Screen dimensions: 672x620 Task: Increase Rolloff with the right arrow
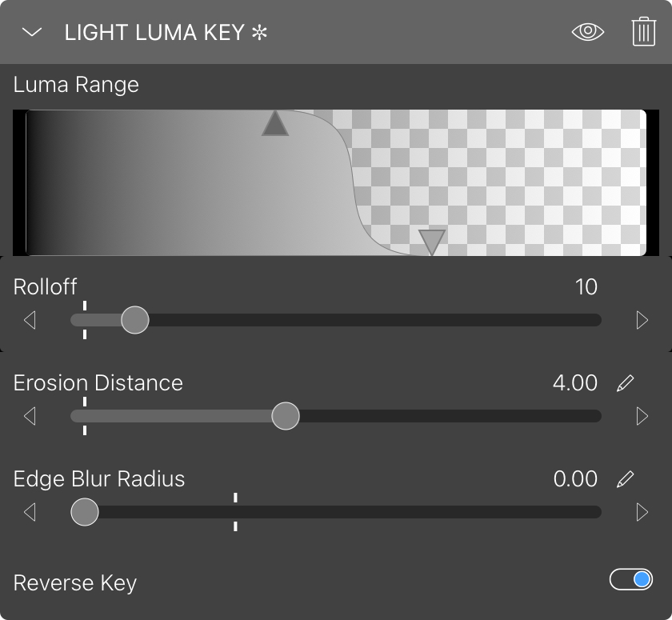point(642,320)
